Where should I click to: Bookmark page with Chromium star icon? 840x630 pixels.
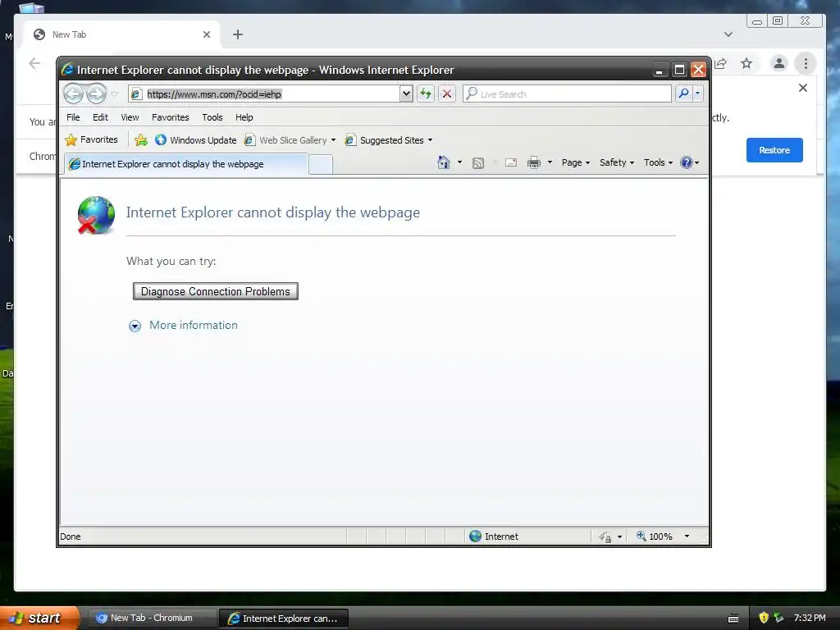pyautogui.click(x=746, y=63)
